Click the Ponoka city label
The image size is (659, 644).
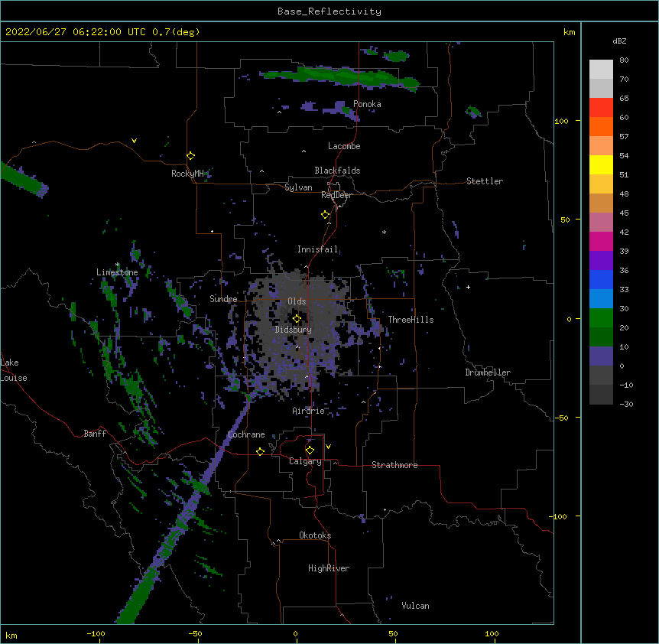click(x=367, y=104)
